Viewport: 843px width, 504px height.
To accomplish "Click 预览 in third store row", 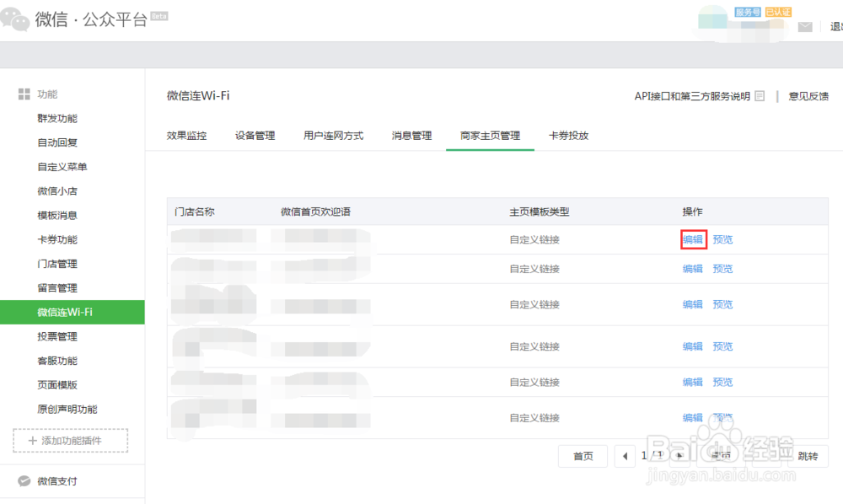I will coord(722,304).
